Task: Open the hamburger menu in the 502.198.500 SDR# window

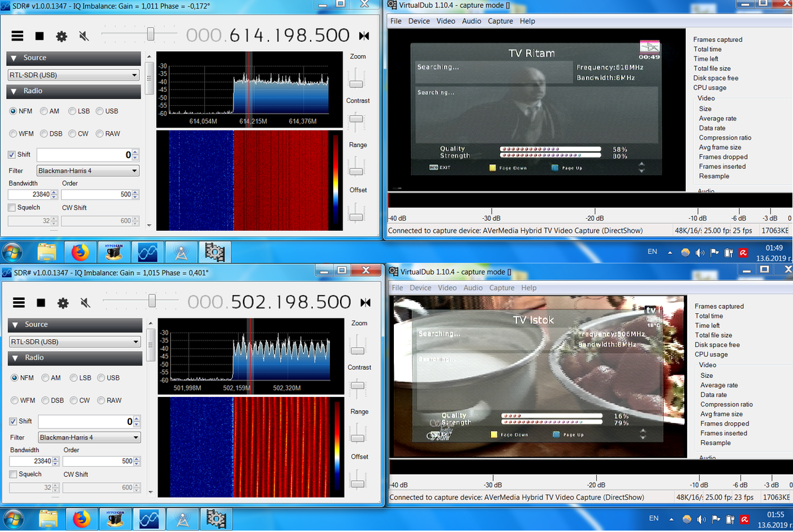Action: click(19, 303)
